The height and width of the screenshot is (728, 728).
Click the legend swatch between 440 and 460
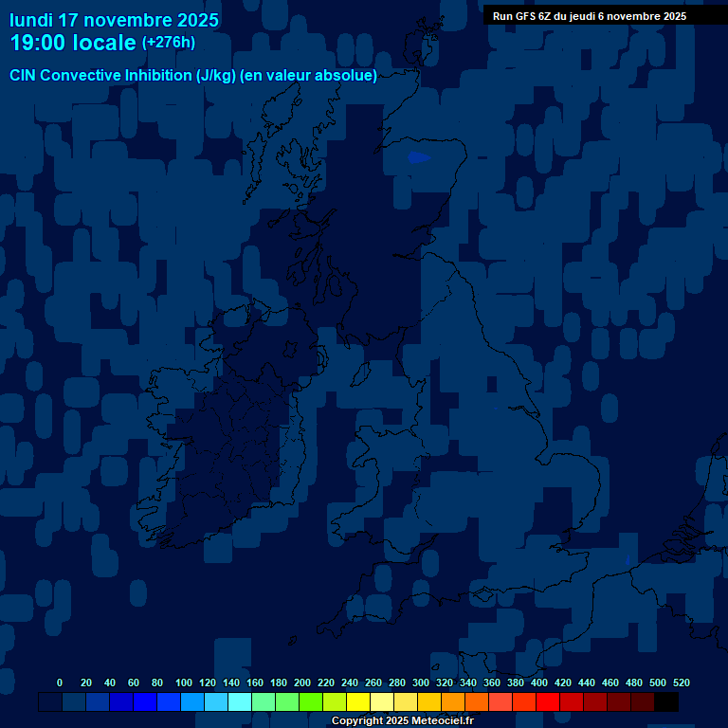click(594, 701)
